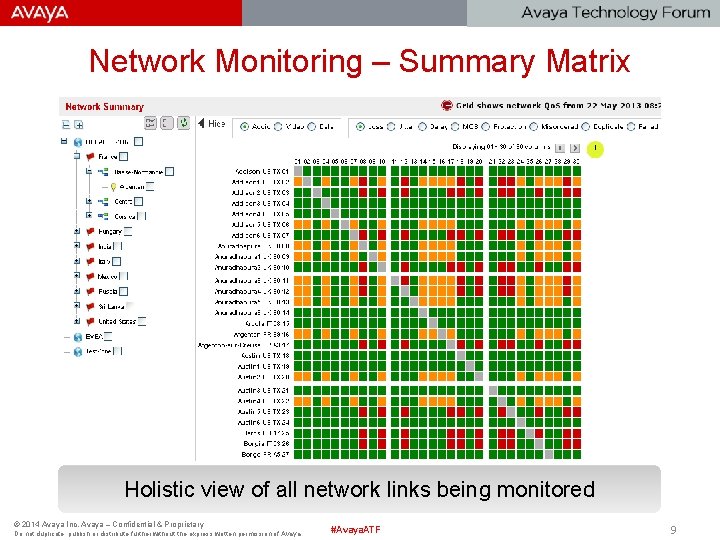The width and height of the screenshot is (720, 540).
Task: Click the Sri Lanka flag icon
Action: [90, 306]
